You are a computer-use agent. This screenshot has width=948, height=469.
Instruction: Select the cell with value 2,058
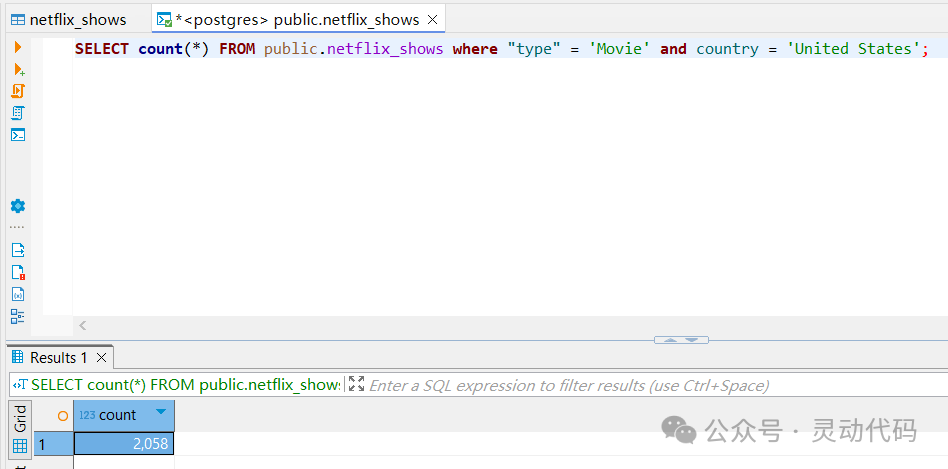pyautogui.click(x=124, y=444)
